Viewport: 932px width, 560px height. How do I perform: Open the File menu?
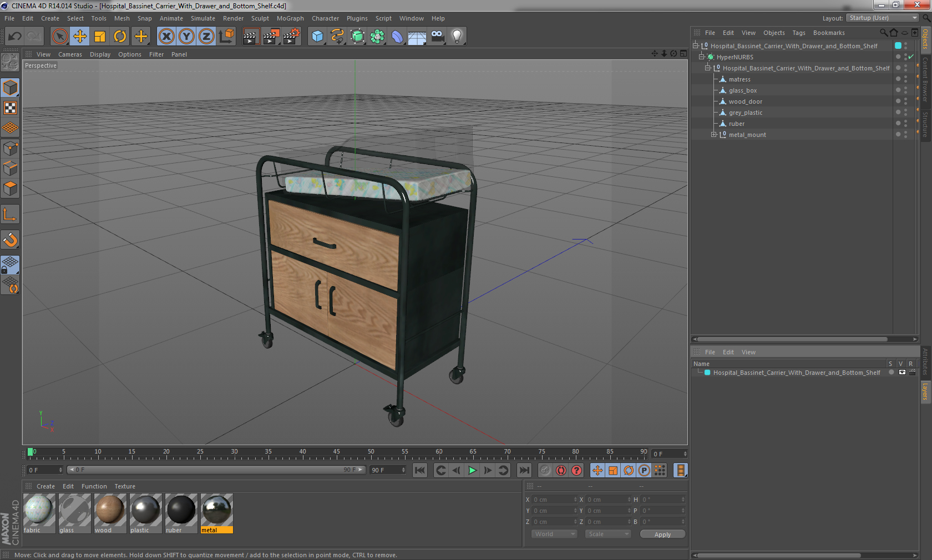coord(9,18)
